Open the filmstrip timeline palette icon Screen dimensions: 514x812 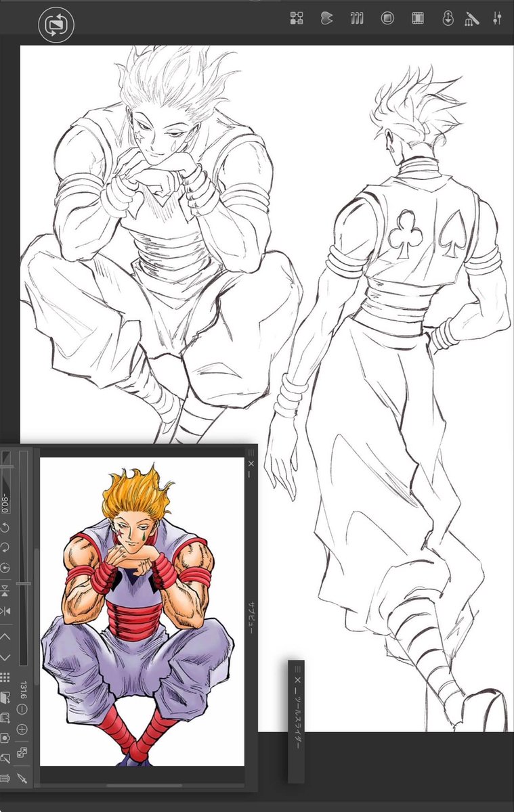[418, 18]
